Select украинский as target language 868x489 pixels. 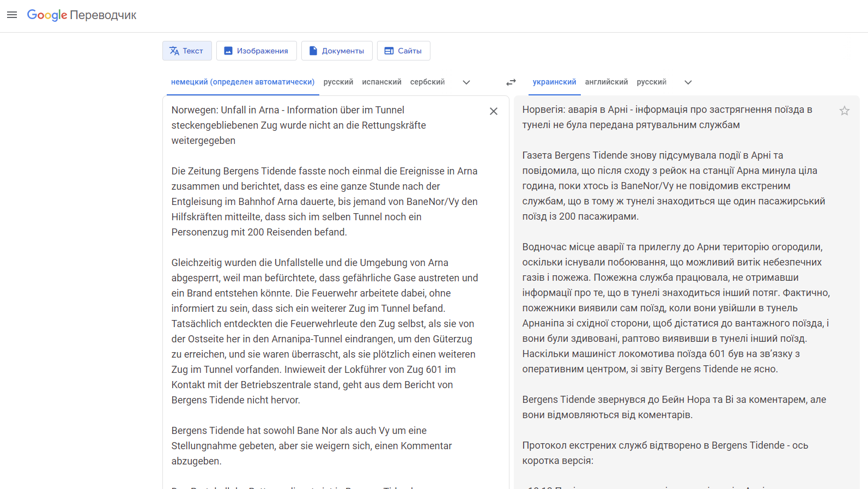(555, 82)
